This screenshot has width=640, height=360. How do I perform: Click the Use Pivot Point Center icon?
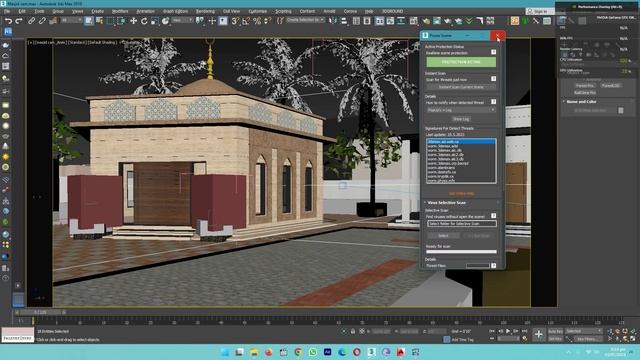[x=200, y=21]
